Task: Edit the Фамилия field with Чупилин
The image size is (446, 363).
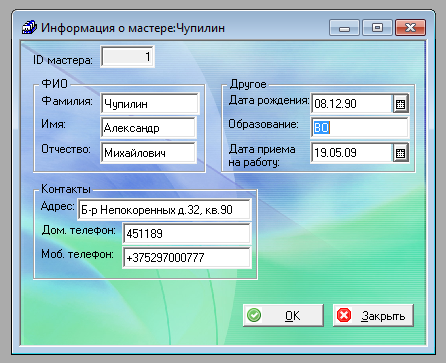Action: point(150,104)
